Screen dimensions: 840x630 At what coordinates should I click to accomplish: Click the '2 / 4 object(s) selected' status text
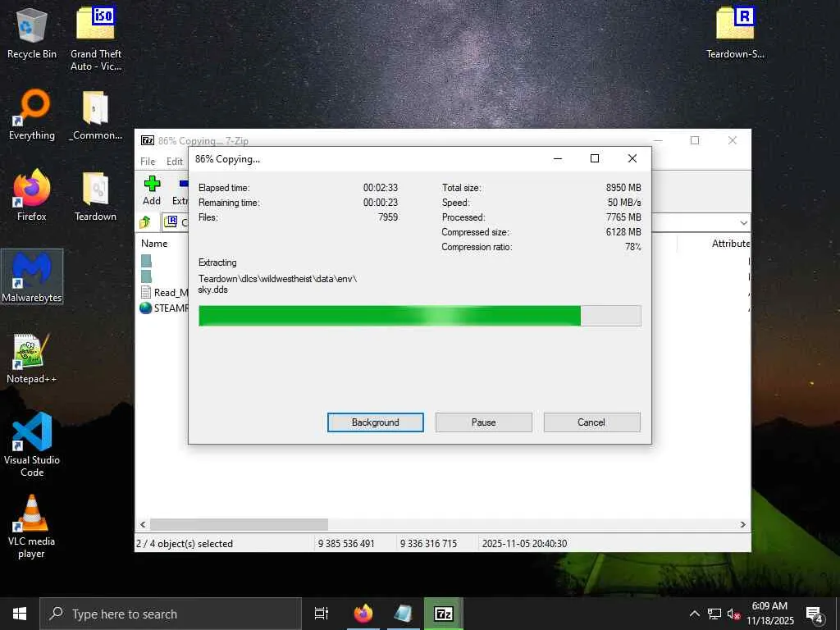[185, 543]
